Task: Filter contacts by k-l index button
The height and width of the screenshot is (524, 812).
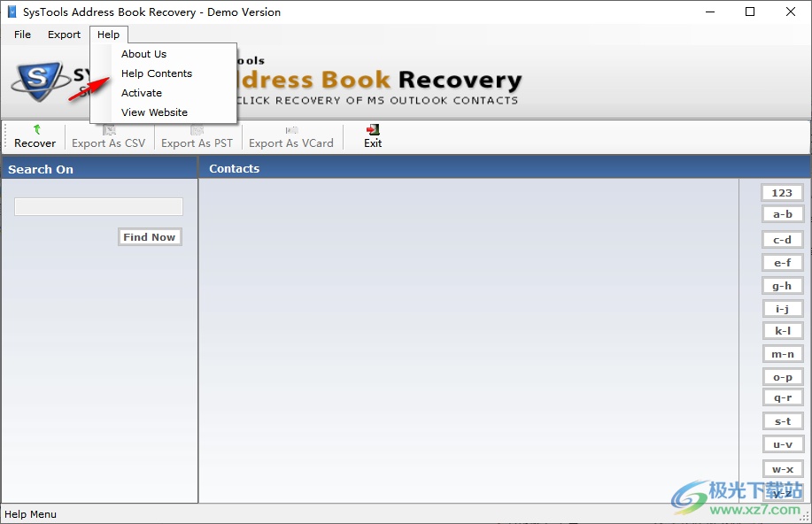Action: pos(783,331)
